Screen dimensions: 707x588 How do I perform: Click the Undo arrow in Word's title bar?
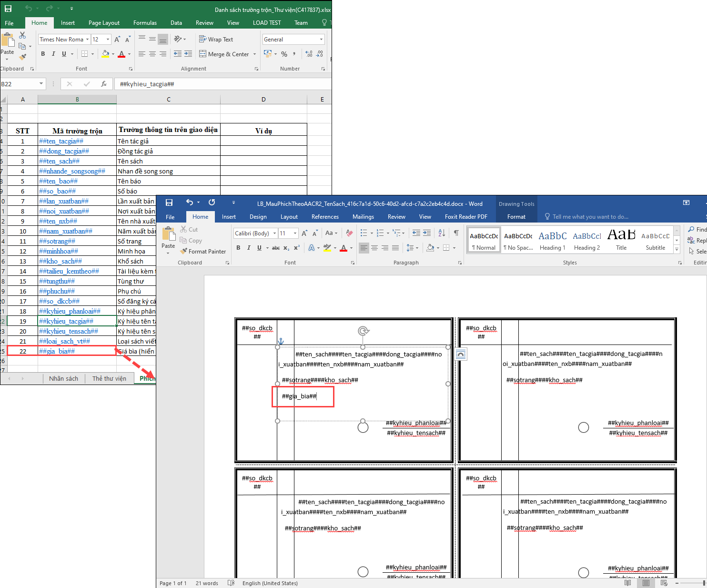click(x=190, y=203)
